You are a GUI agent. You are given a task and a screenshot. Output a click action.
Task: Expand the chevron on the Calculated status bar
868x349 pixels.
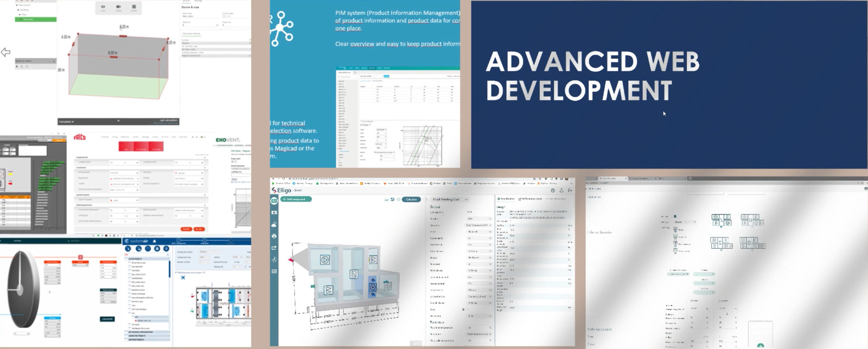(118, 121)
